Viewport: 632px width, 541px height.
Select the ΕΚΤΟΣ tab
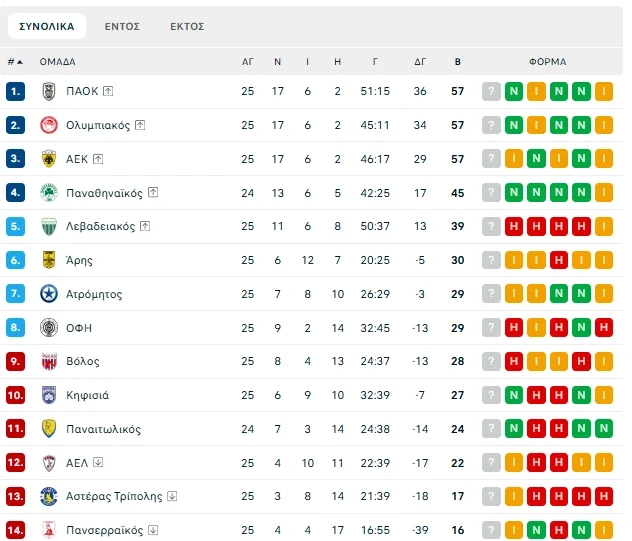187,26
